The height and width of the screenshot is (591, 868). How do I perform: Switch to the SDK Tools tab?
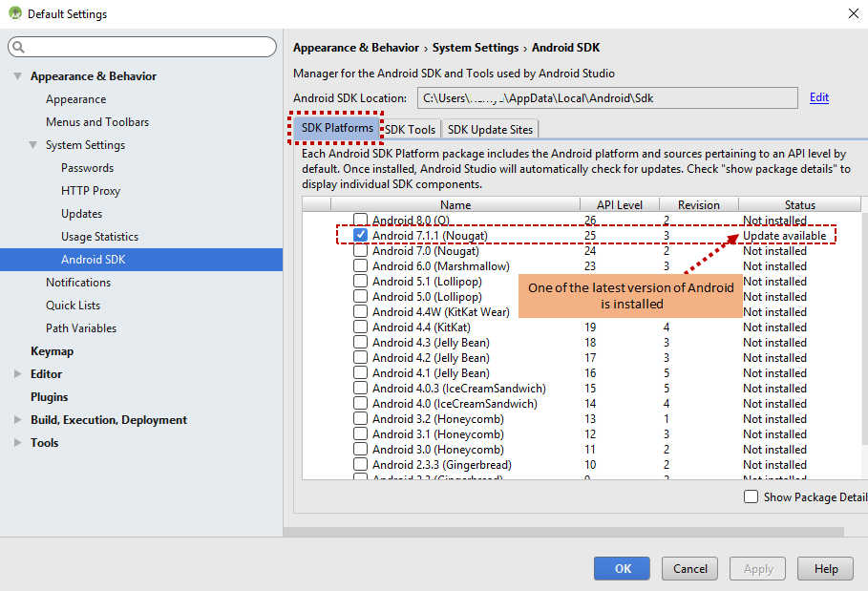pyautogui.click(x=411, y=130)
